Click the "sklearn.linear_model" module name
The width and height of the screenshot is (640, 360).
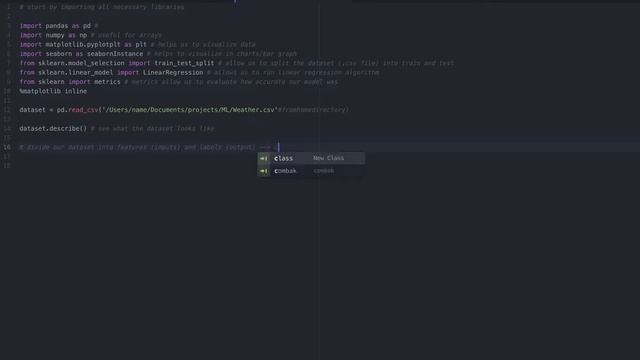click(x=76, y=73)
